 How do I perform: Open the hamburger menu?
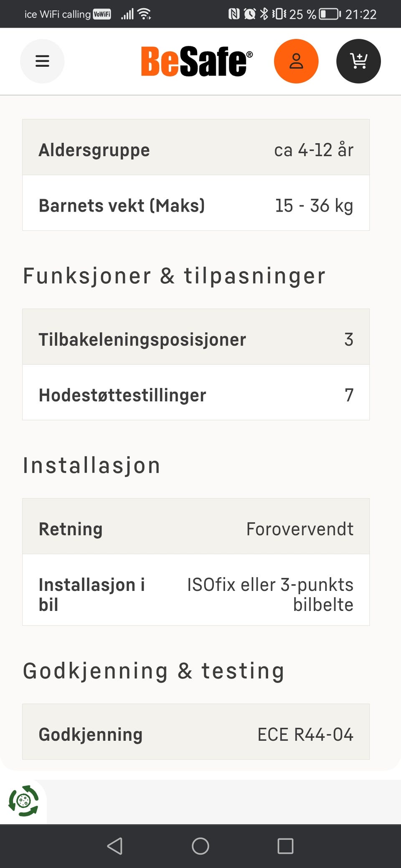(x=42, y=61)
